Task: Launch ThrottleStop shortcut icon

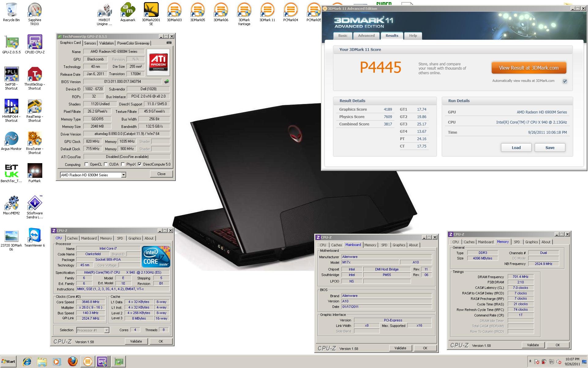Action: [35, 78]
